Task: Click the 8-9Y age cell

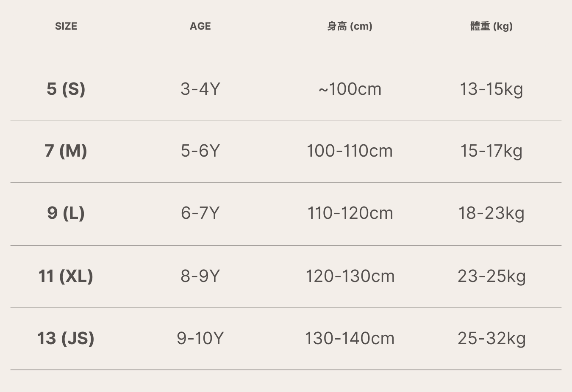Action: [x=200, y=276]
